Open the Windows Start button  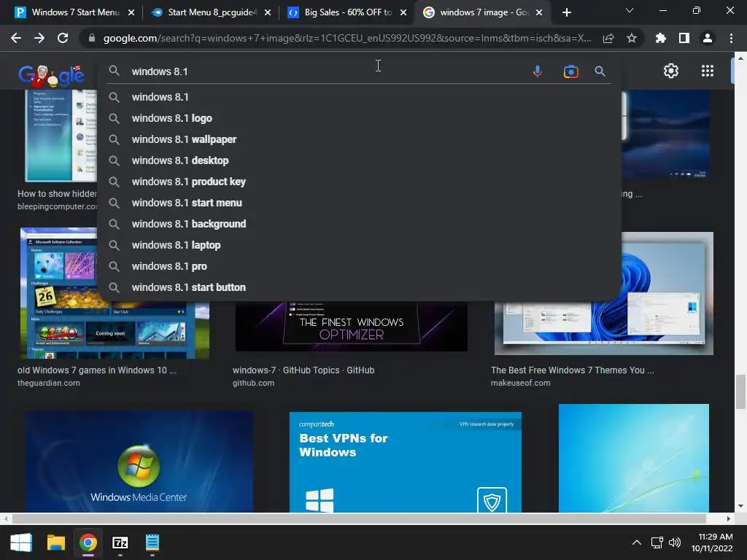(x=21, y=542)
